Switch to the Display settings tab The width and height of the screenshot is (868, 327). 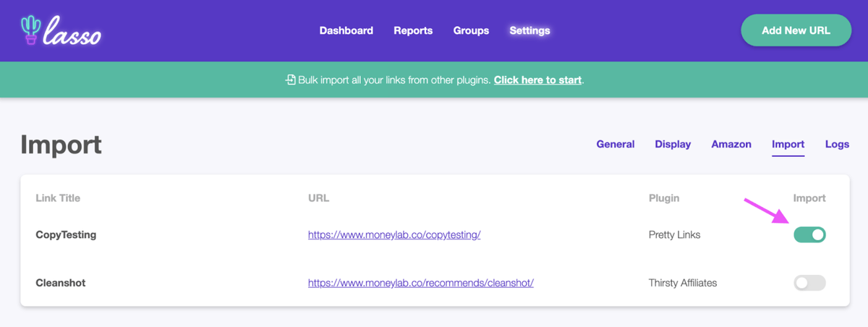(673, 144)
